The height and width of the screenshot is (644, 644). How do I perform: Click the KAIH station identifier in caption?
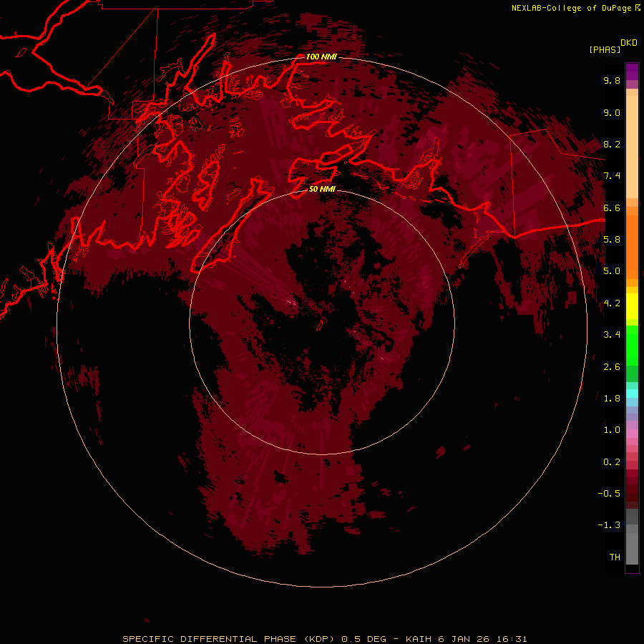coord(419,639)
